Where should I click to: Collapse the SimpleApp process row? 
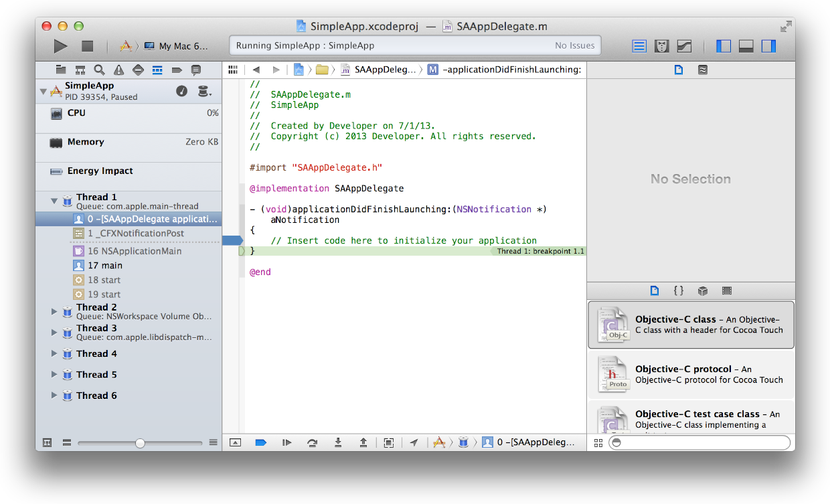[x=43, y=91]
